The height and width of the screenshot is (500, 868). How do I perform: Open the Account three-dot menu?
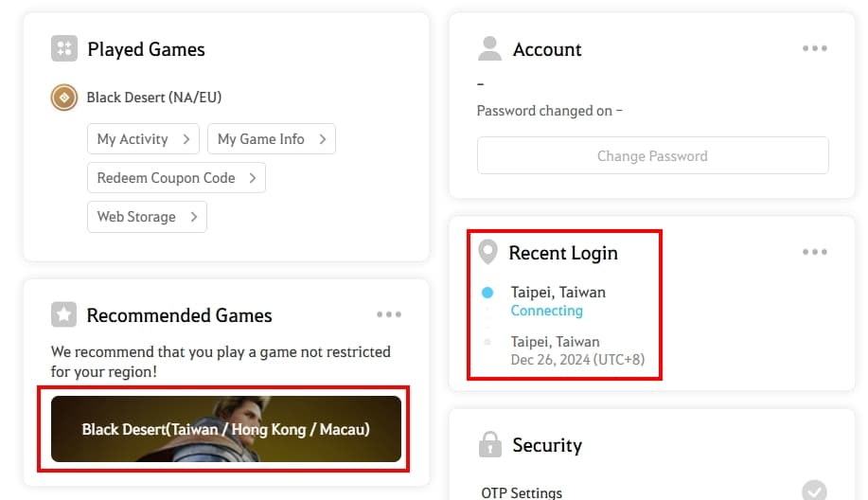click(815, 48)
